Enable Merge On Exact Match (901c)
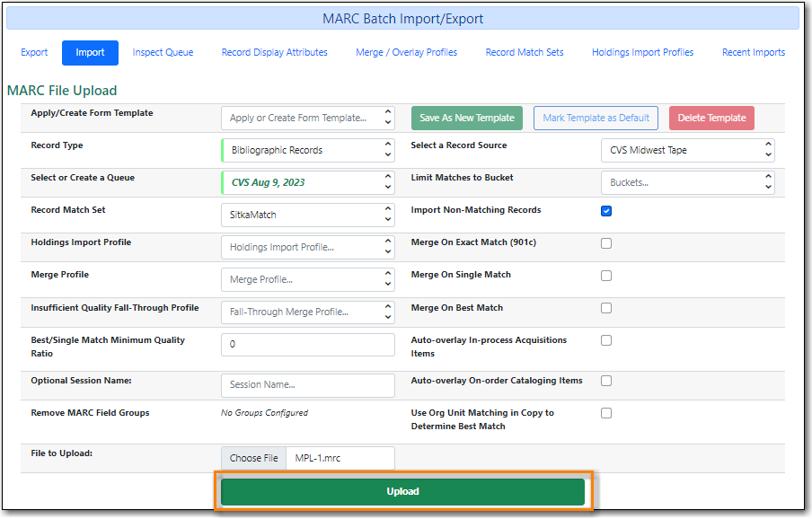Viewport: 812px width, 519px height. 606,242
